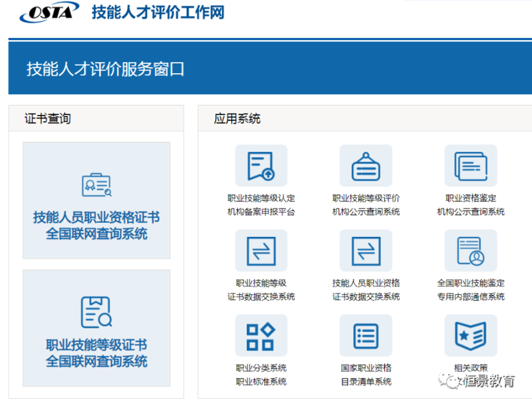Open 技能人才评价工作网 site title
Screen dimensions: 532x404
pyautogui.click(x=158, y=13)
